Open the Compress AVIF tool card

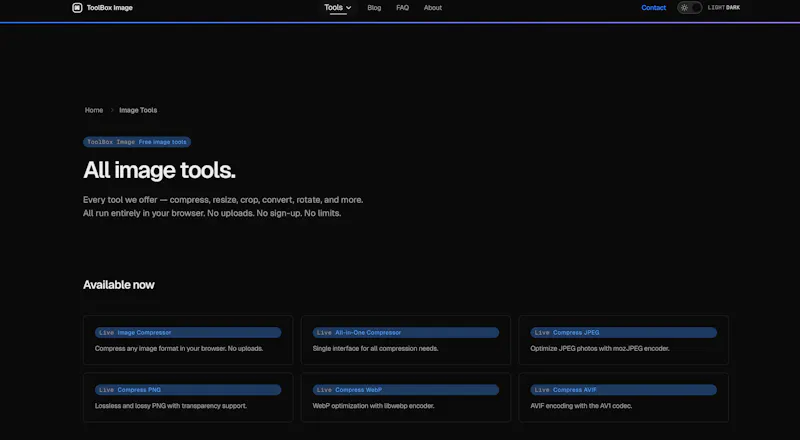623,397
